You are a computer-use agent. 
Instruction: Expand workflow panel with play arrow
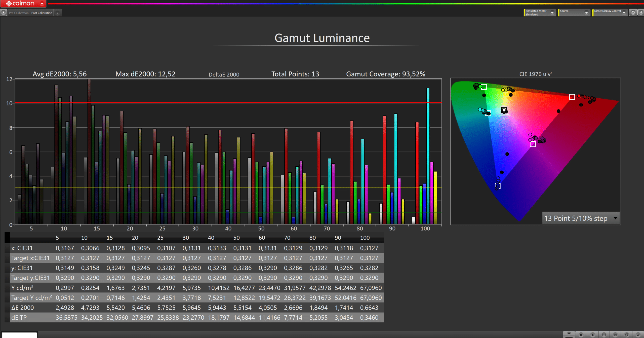[x=3, y=12]
